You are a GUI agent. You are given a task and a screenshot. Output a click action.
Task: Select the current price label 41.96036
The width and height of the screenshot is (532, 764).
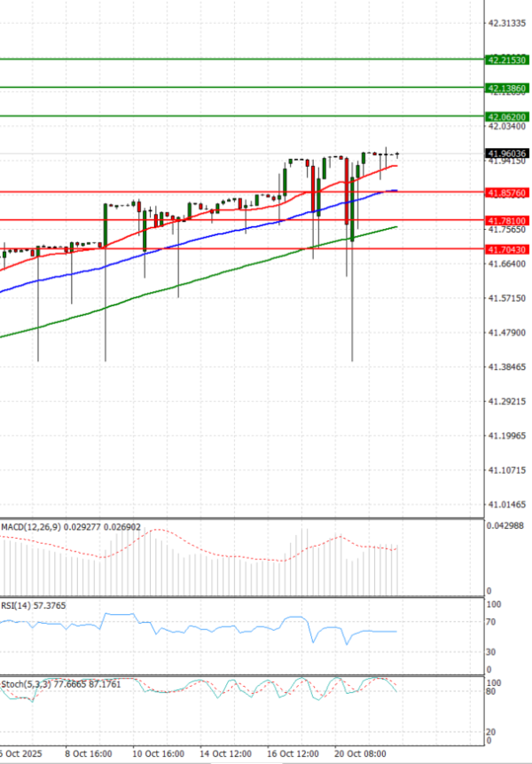pyautogui.click(x=507, y=154)
